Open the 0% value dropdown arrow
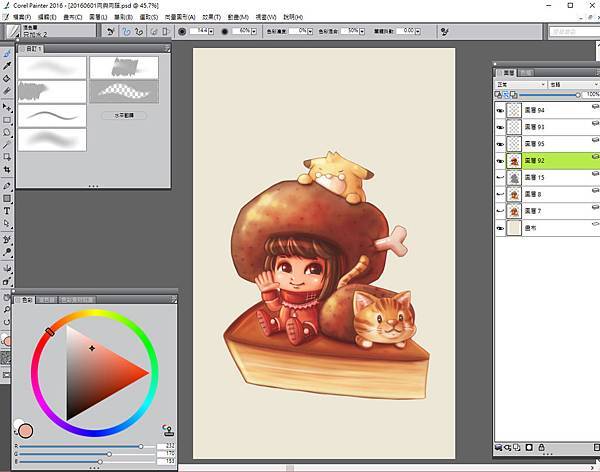Screen dimensions: 600x472 pyautogui.click(x=310, y=32)
